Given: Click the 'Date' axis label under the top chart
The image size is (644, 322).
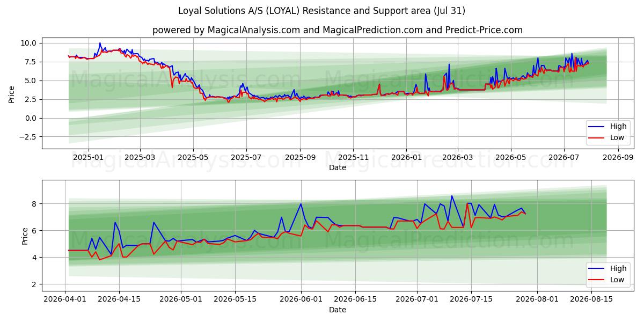Looking at the screenshot, I should tap(338, 167).
